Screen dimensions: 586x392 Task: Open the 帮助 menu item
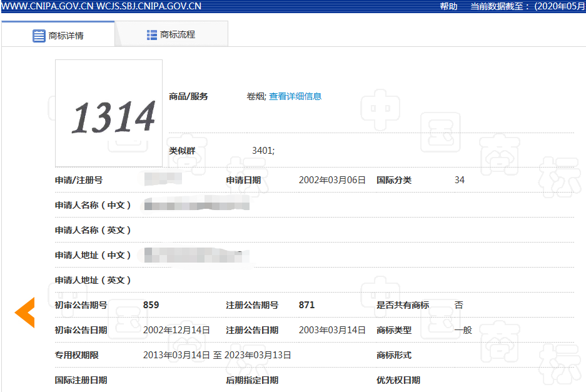pos(448,6)
